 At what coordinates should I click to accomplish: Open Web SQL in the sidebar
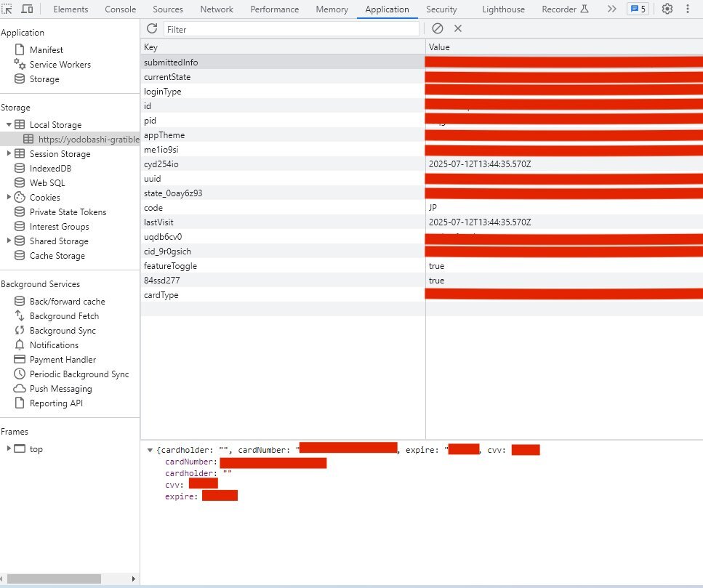(47, 183)
